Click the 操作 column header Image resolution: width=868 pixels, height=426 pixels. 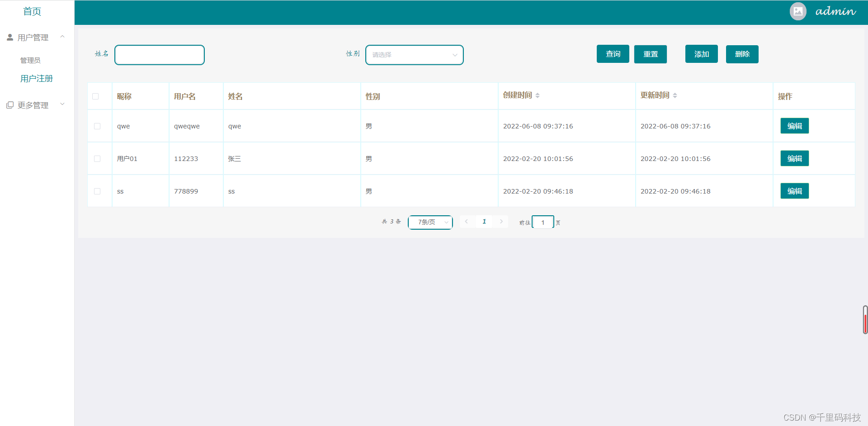click(785, 96)
